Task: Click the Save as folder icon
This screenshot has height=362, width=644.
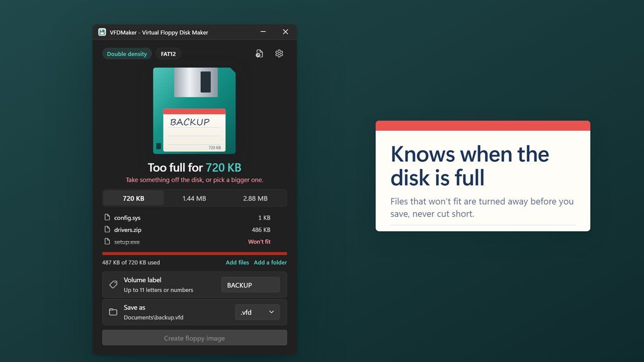Action: pos(113,312)
